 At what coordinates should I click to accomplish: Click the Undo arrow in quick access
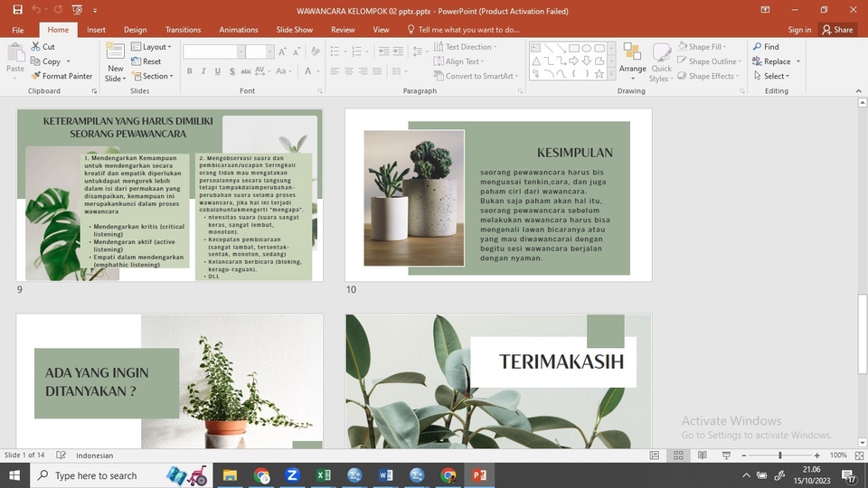coord(36,10)
